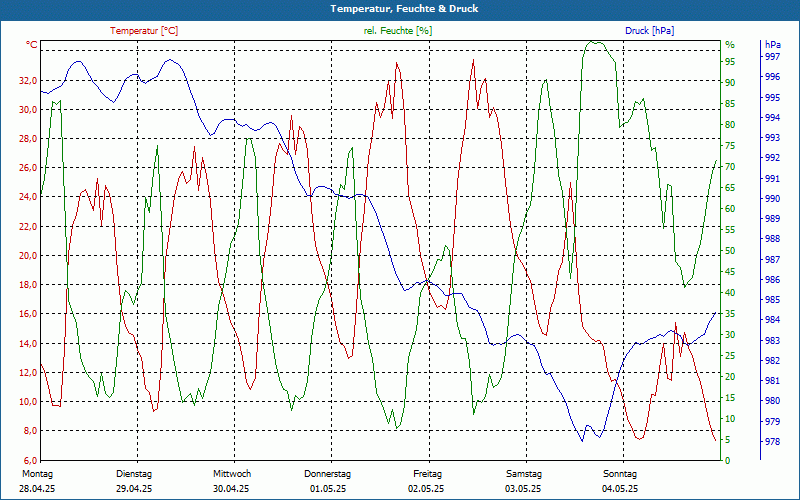
Task: Click the 'Montag' day label
Action: pos(37,474)
